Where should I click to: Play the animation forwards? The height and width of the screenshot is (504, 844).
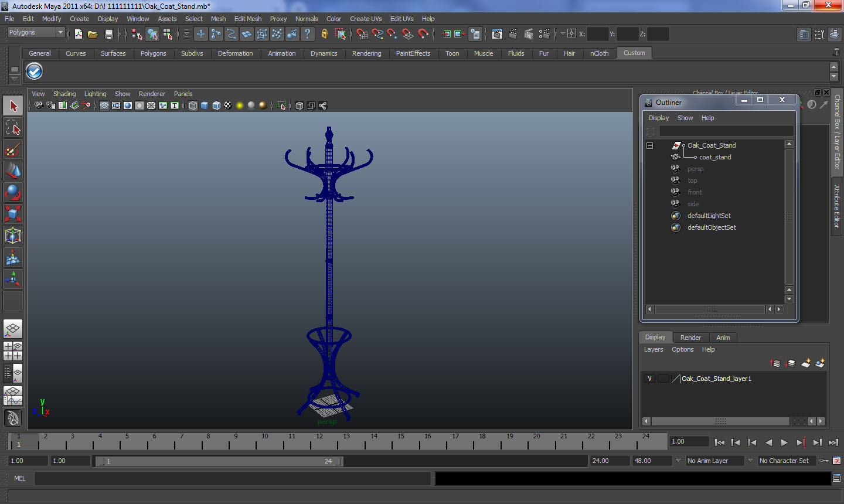(x=784, y=442)
